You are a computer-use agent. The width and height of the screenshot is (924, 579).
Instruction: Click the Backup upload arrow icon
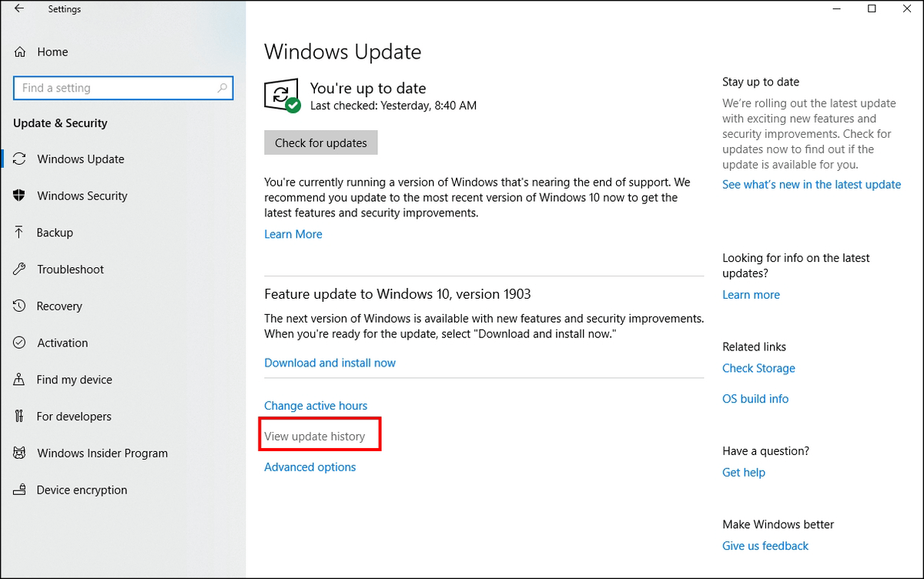pyautogui.click(x=20, y=233)
